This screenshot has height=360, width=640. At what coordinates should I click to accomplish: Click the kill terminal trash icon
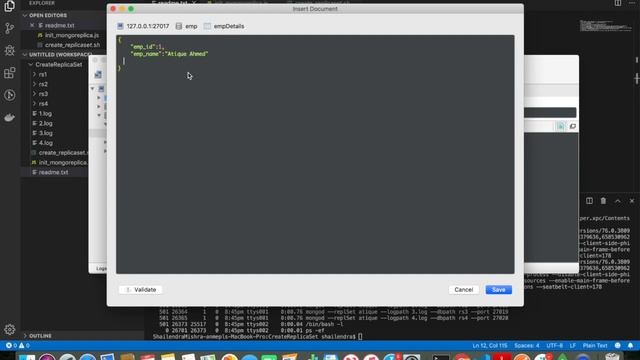[x=603, y=201]
